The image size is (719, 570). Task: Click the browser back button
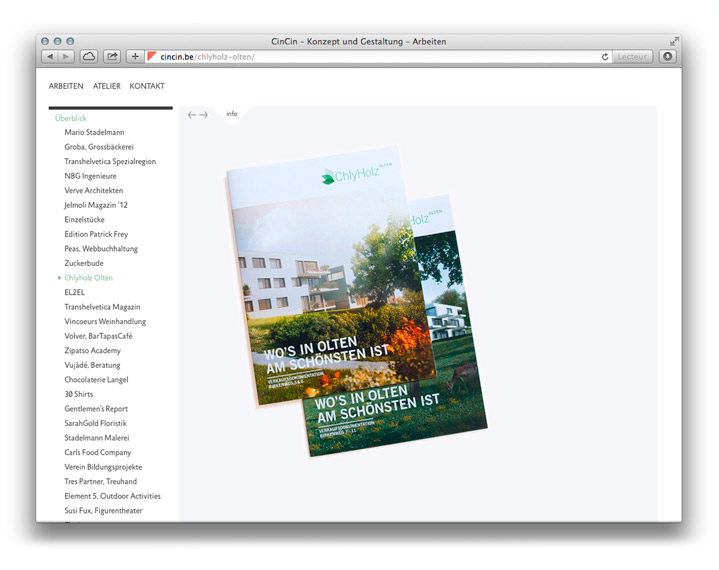[50, 57]
